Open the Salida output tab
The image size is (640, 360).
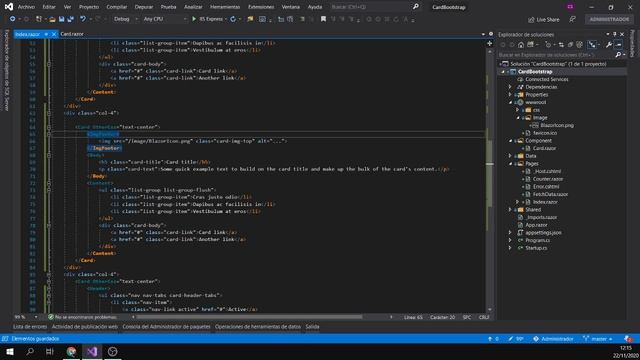pyautogui.click(x=312, y=327)
